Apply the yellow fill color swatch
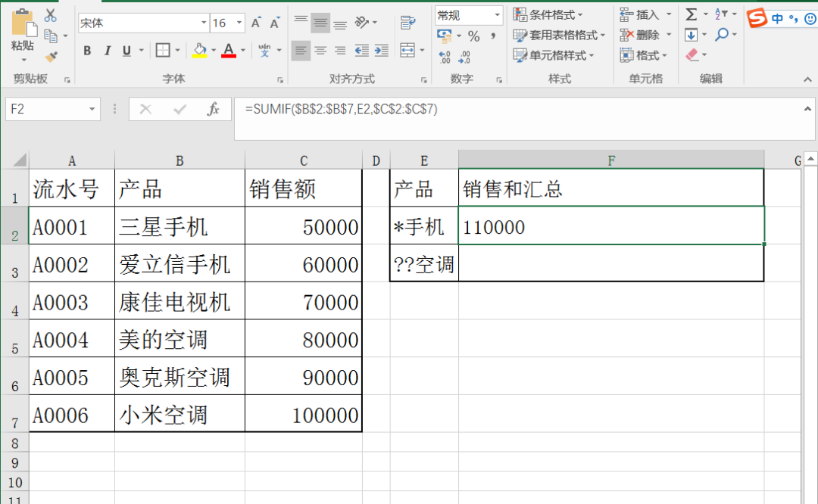 click(200, 51)
